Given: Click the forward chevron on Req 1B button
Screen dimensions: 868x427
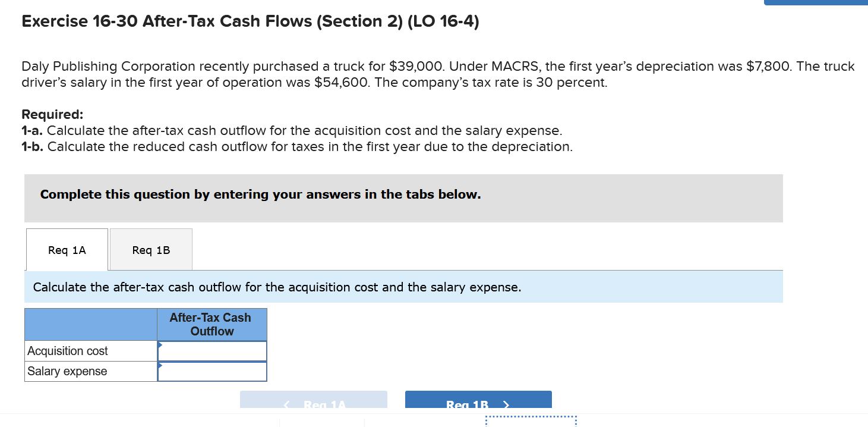Looking at the screenshot, I should pos(506,405).
